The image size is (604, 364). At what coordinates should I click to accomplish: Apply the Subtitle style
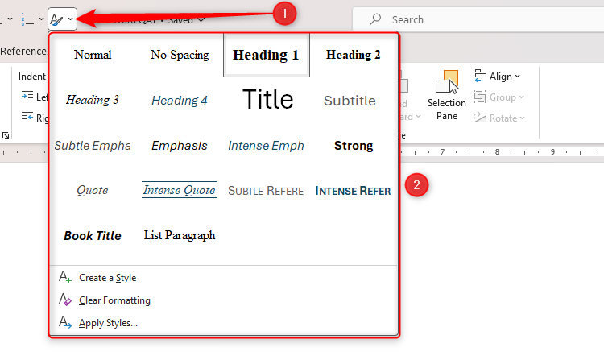click(x=350, y=101)
